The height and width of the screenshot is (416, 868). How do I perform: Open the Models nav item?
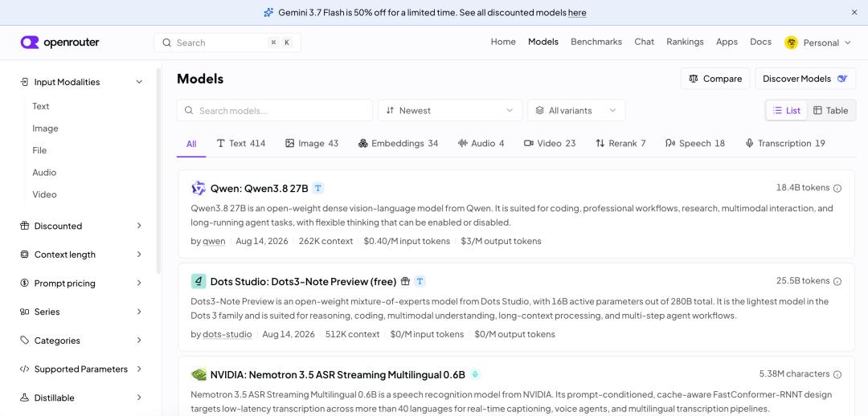point(543,42)
